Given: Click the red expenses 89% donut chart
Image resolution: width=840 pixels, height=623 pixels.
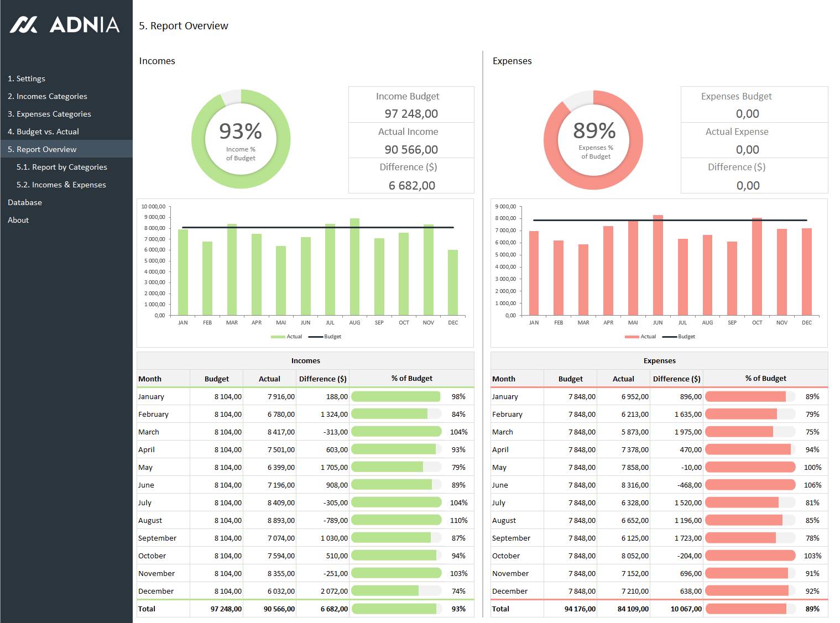Looking at the screenshot, I should [593, 140].
